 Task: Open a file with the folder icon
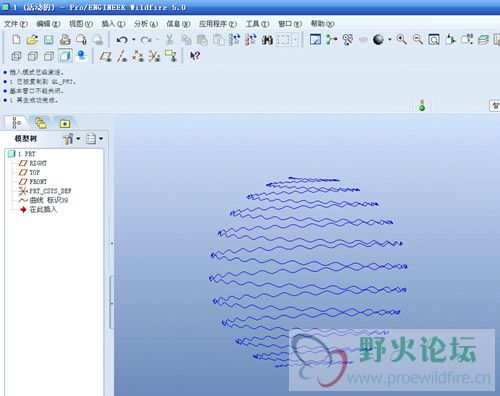coord(32,40)
